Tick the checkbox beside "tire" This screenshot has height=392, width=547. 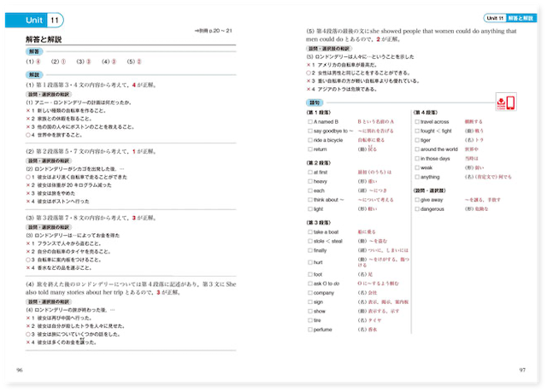click(309, 320)
